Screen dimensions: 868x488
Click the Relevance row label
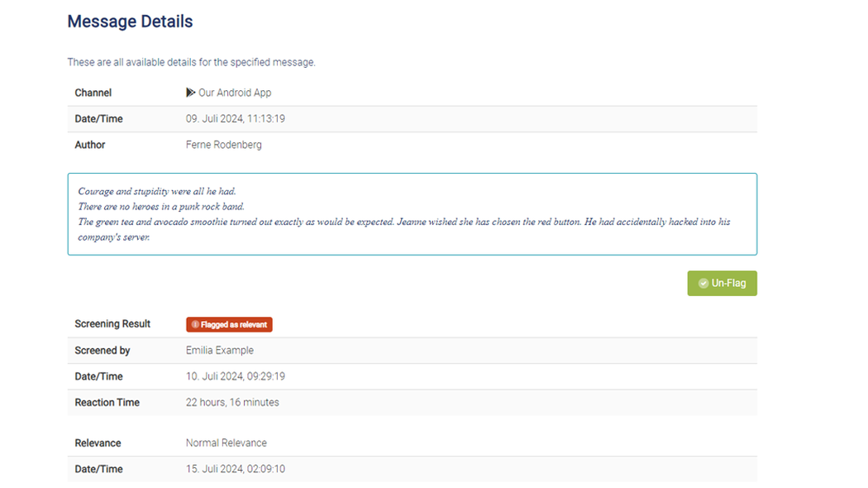(x=98, y=443)
